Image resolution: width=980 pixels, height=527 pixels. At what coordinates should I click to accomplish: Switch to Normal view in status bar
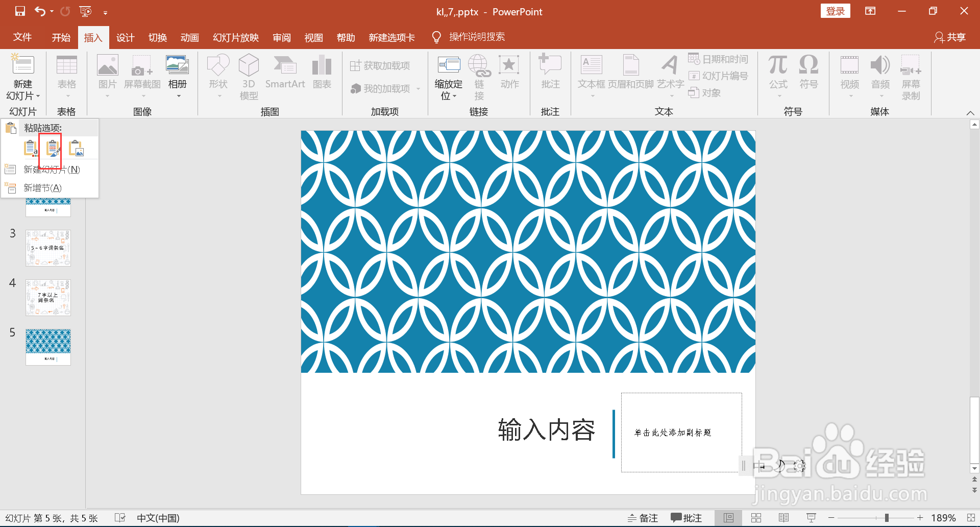[x=728, y=518]
